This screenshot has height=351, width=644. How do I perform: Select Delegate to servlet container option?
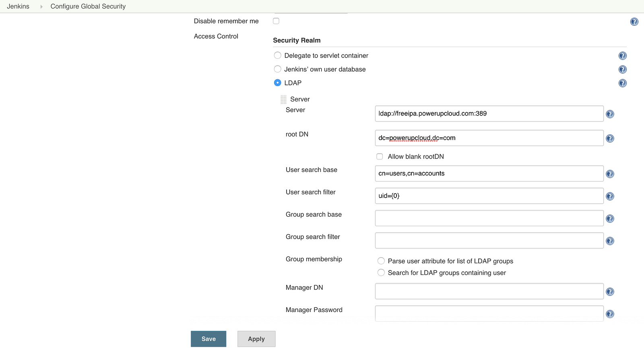[278, 56]
